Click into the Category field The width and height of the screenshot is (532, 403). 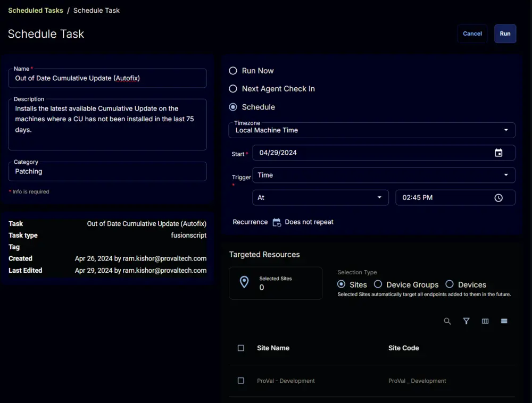point(107,172)
